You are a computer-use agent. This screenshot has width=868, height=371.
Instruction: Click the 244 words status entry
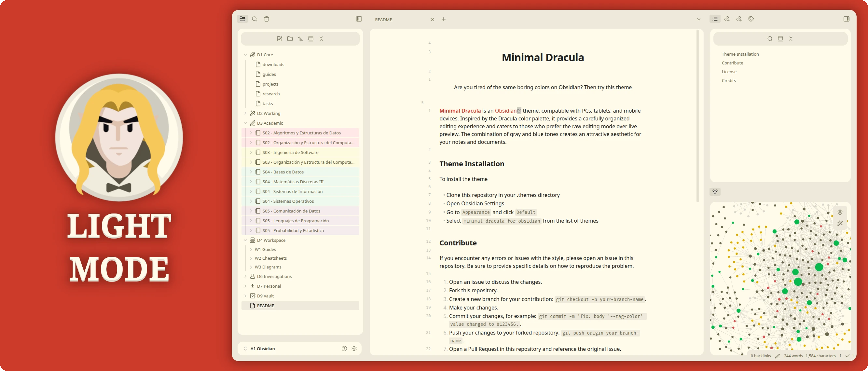pos(793,356)
